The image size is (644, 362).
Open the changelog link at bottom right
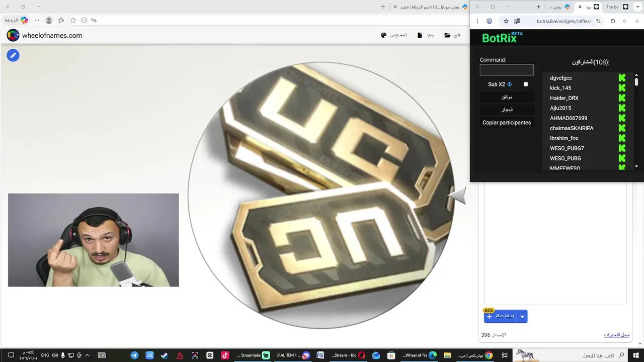(x=617, y=335)
